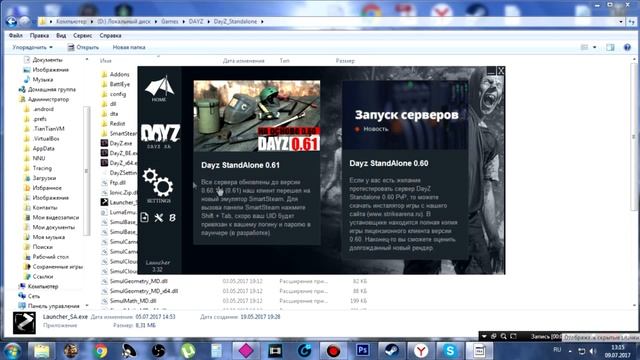Image resolution: width=640 pixels, height=360 pixels.
Task: Sort by the Имя column header
Action: click(x=106, y=61)
